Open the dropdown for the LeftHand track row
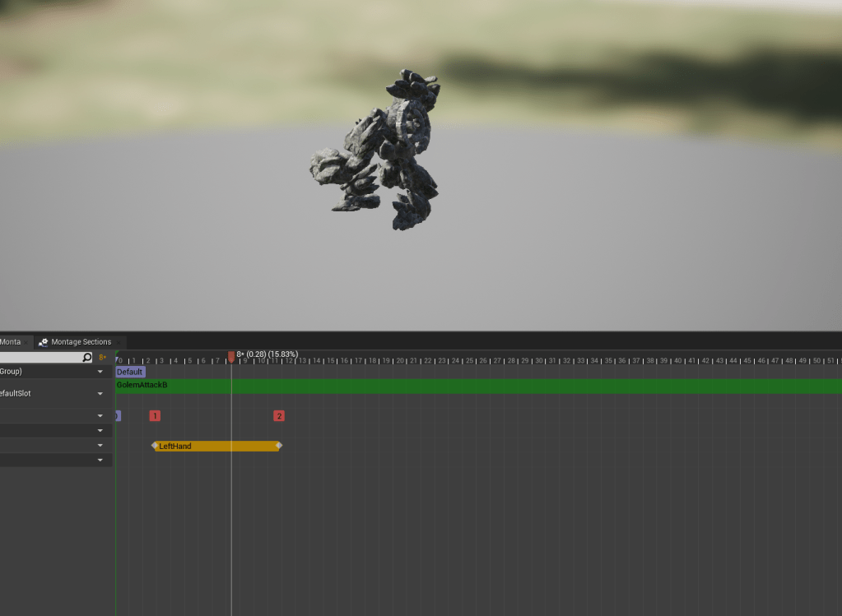Image resolution: width=842 pixels, height=616 pixels. coord(100,446)
